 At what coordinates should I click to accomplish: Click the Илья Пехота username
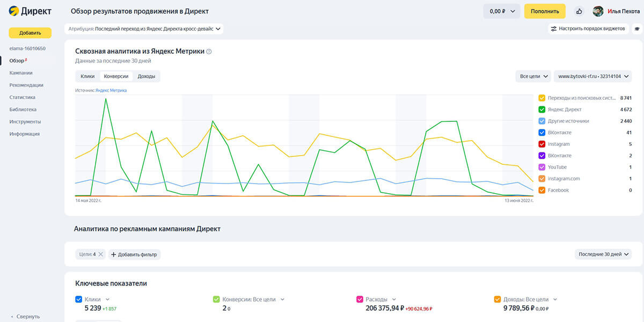(624, 11)
